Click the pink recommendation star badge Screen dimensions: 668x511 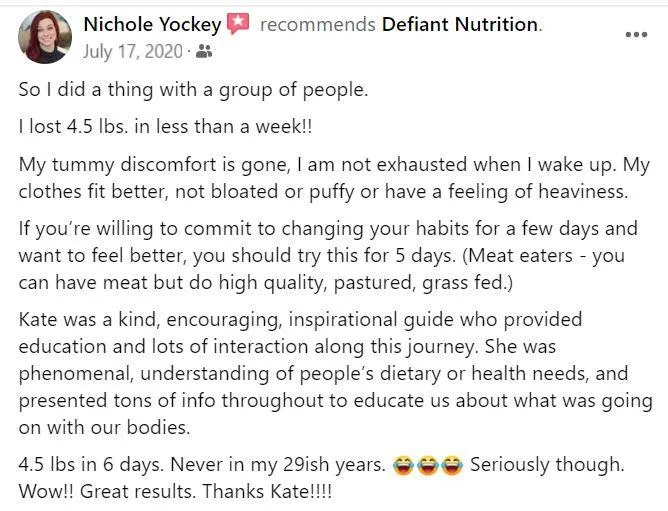(238, 24)
